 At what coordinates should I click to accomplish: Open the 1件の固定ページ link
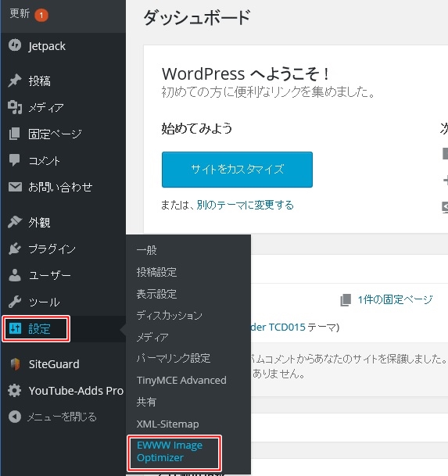(395, 299)
